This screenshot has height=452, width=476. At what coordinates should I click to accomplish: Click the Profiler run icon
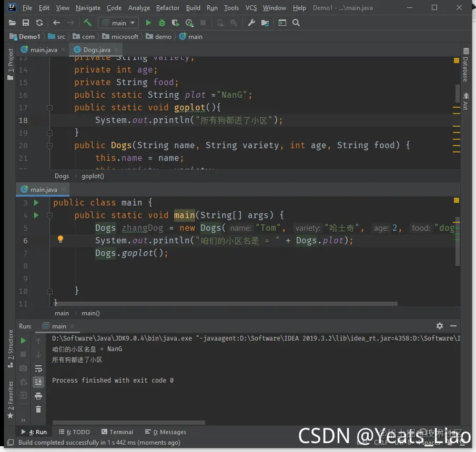click(x=189, y=23)
